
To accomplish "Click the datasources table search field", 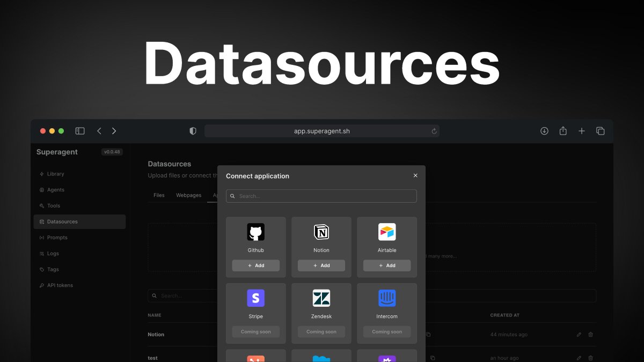I will click(372, 295).
